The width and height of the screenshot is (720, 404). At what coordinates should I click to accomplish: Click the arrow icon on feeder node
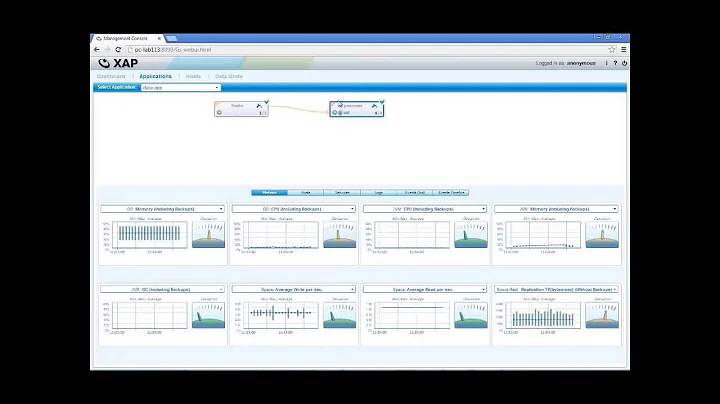click(259, 106)
